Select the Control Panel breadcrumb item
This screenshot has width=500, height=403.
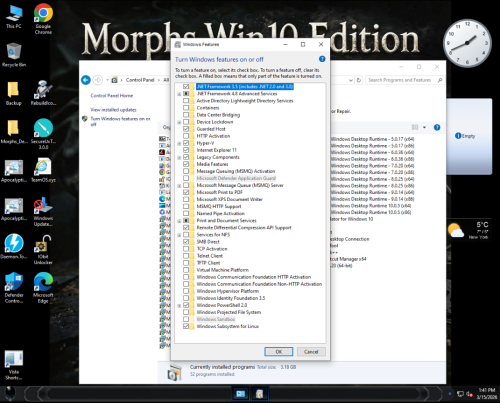click(140, 80)
